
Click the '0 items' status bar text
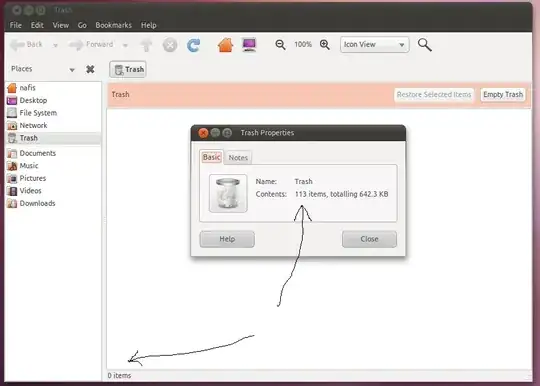tap(119, 376)
